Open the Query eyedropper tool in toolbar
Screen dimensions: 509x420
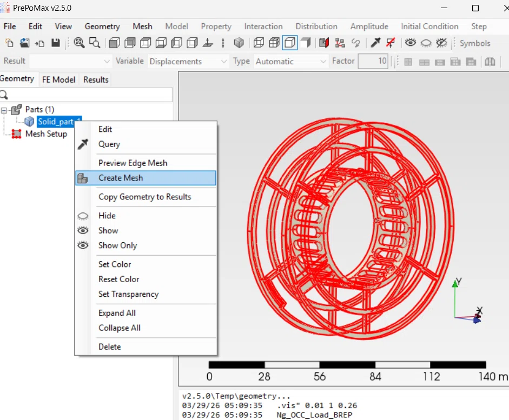(x=375, y=43)
